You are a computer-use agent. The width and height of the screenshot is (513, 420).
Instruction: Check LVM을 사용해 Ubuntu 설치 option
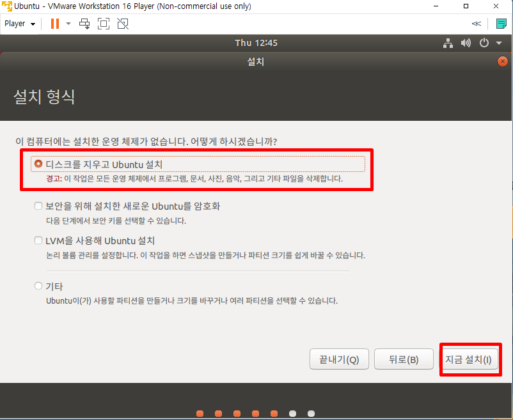pos(38,240)
